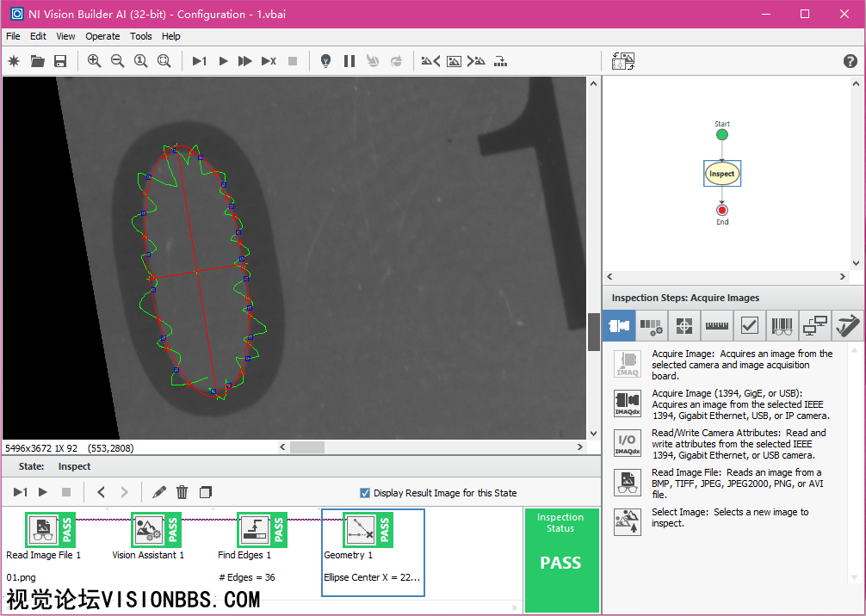Open the Locate Features steps tab
This screenshot has width=866, height=616.
click(x=684, y=326)
